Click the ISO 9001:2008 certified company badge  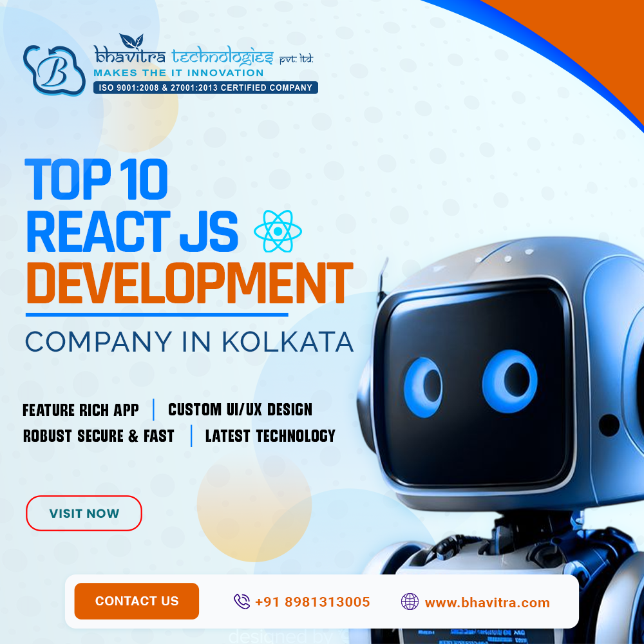205,88
